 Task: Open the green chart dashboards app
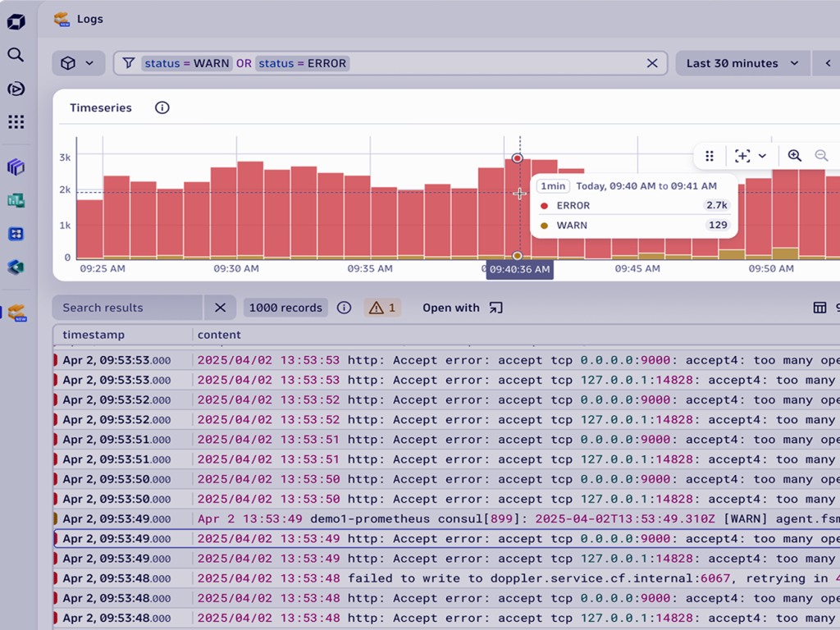tap(16, 201)
